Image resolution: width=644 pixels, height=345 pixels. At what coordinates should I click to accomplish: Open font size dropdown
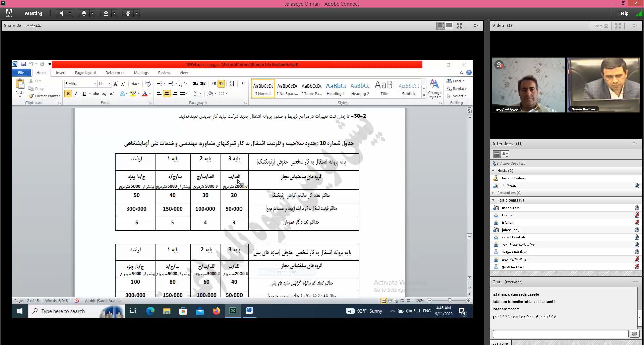[x=109, y=84]
